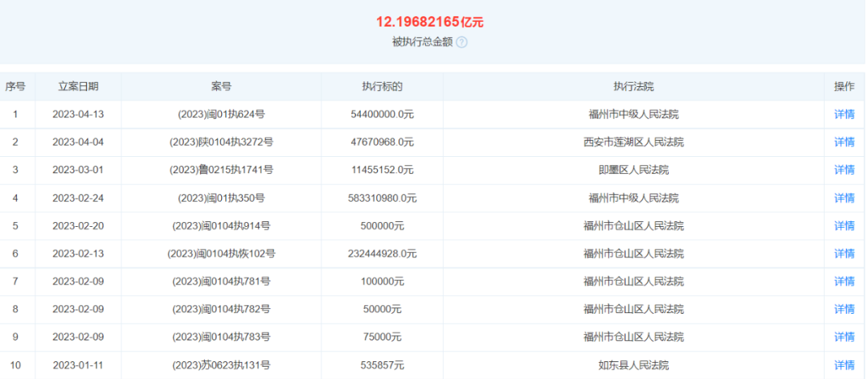Screen dimensions: 868x379
Task: Open 详情 for case (2023)闽01执350号
Action: point(844,198)
